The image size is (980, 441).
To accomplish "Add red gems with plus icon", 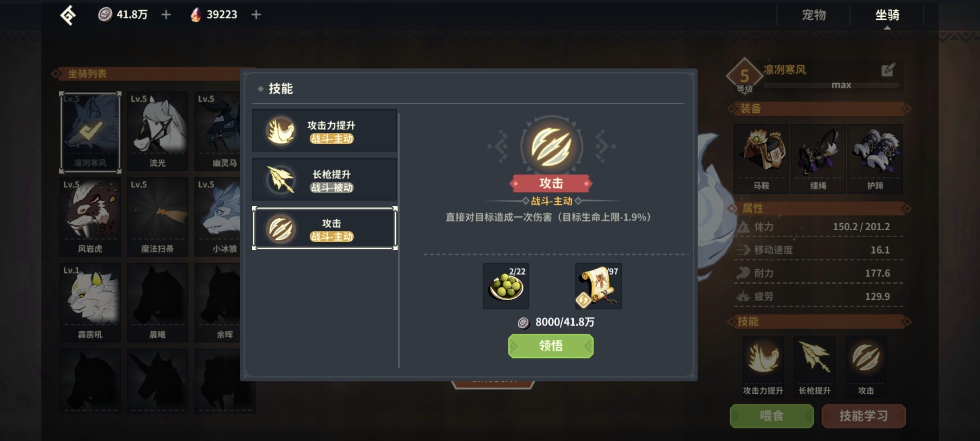I will (256, 15).
